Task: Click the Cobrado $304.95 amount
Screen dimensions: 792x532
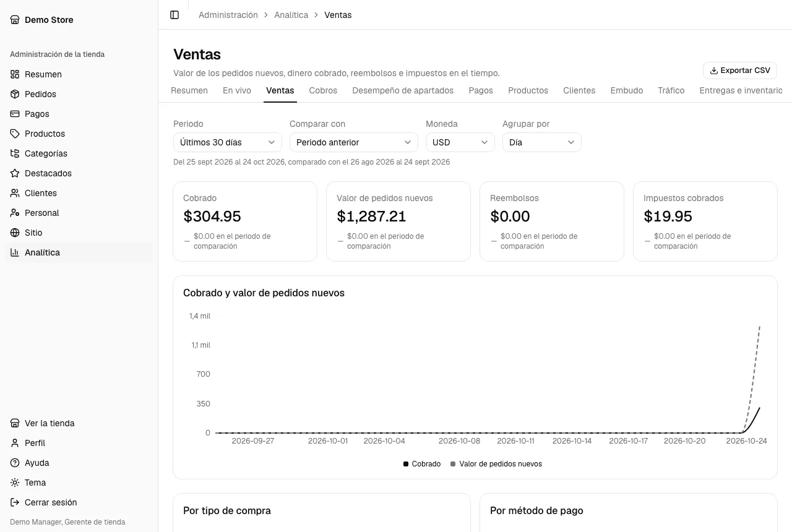Action: tap(212, 217)
